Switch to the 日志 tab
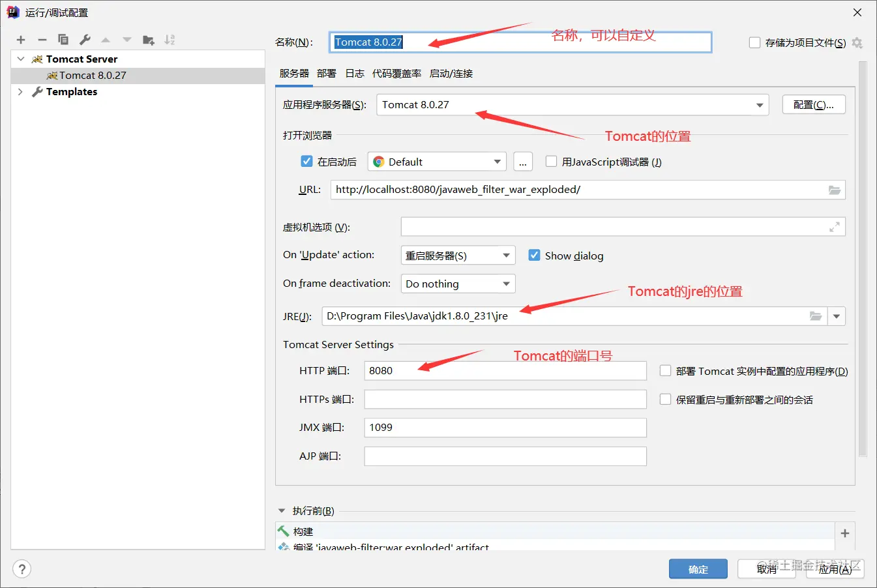This screenshot has width=877, height=588. click(x=355, y=73)
